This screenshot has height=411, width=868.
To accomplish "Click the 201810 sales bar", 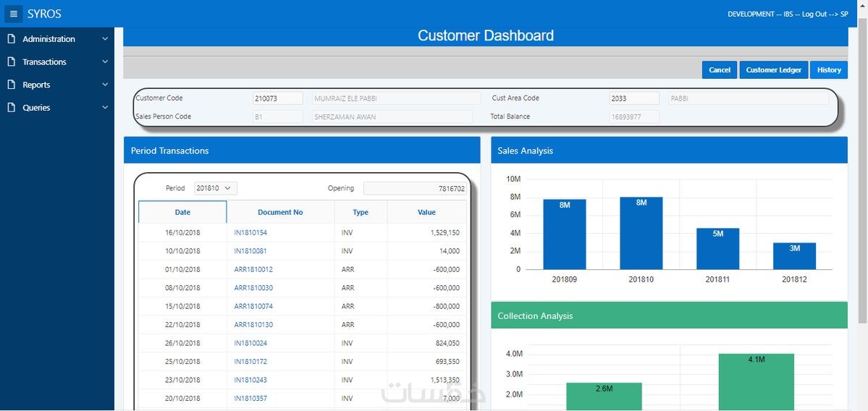I will pos(641,234).
